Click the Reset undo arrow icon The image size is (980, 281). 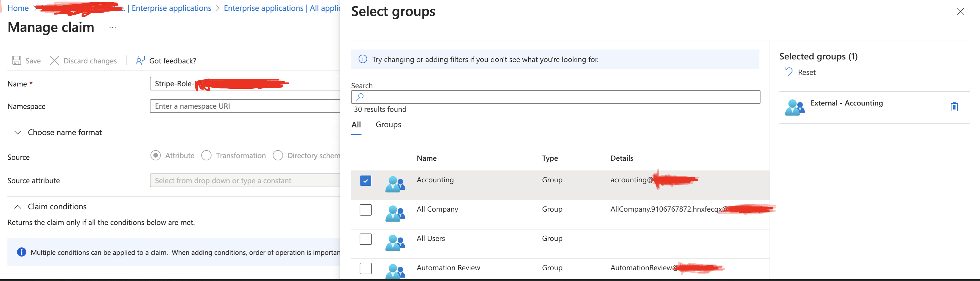point(789,72)
